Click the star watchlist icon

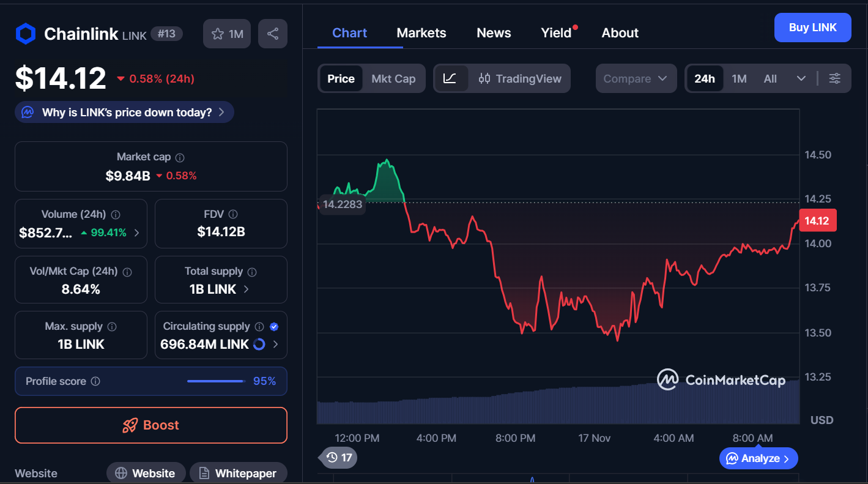coord(218,34)
